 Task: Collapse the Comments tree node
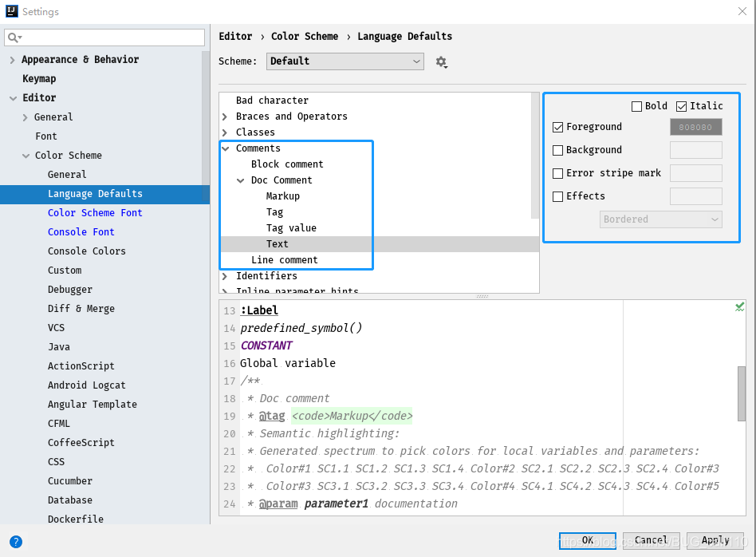pyautogui.click(x=226, y=148)
